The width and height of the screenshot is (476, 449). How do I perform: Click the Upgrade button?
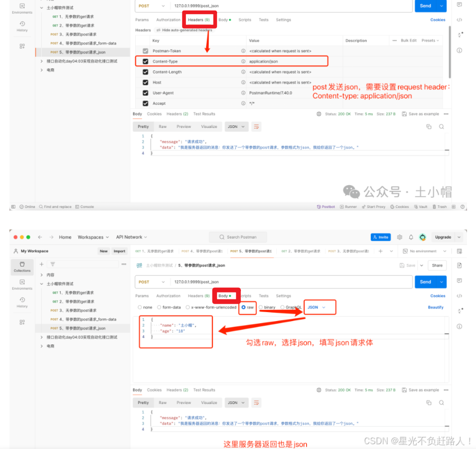click(443, 237)
